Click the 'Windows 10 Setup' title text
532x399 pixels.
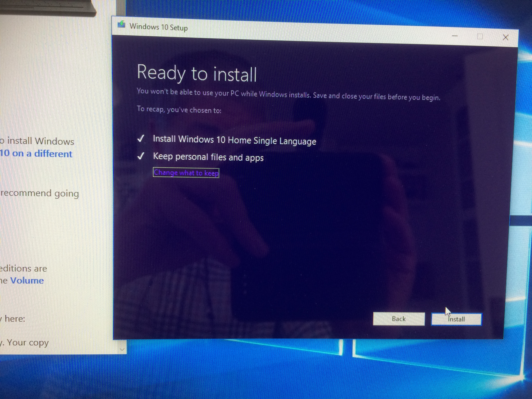coord(158,27)
